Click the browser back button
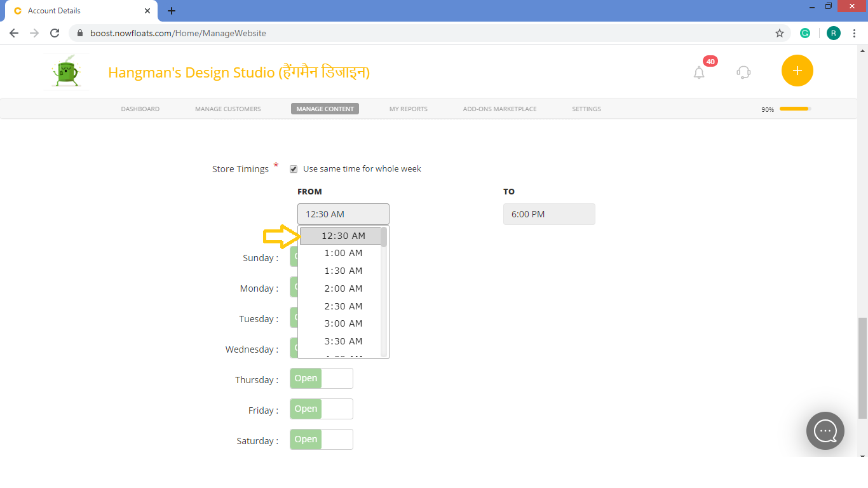 13,32
